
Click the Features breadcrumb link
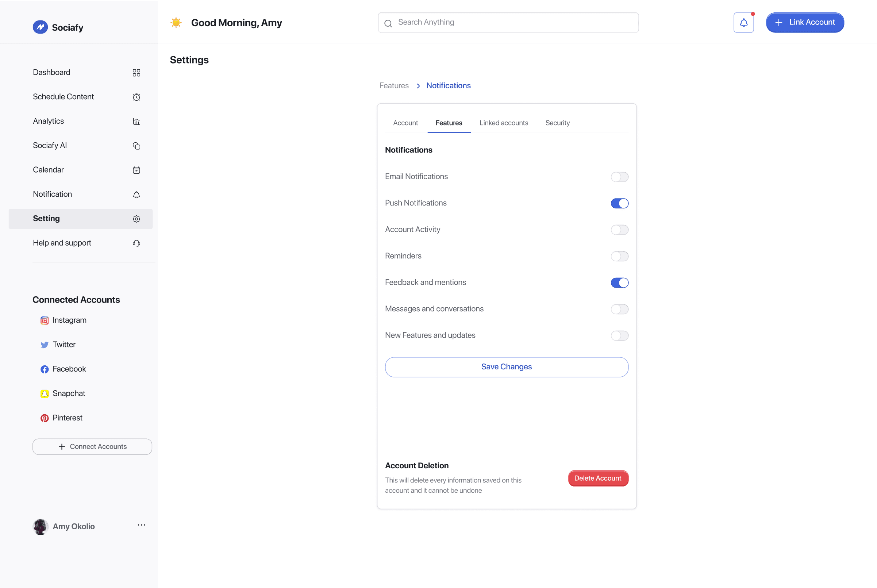(x=394, y=85)
